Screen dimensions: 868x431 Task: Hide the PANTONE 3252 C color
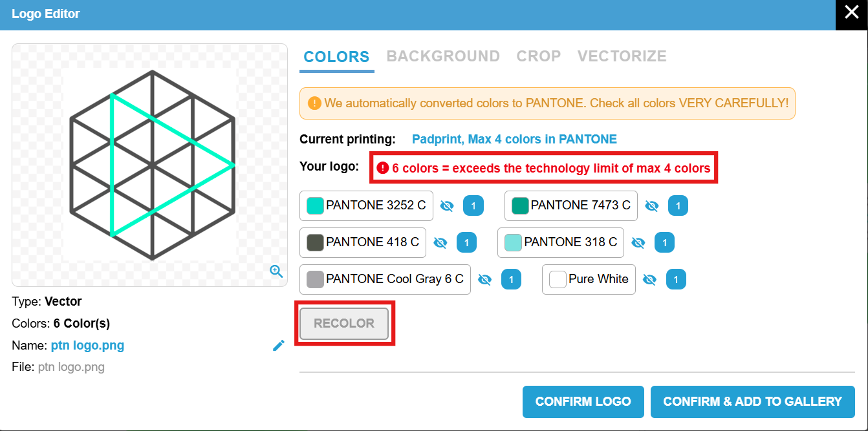pyautogui.click(x=446, y=205)
